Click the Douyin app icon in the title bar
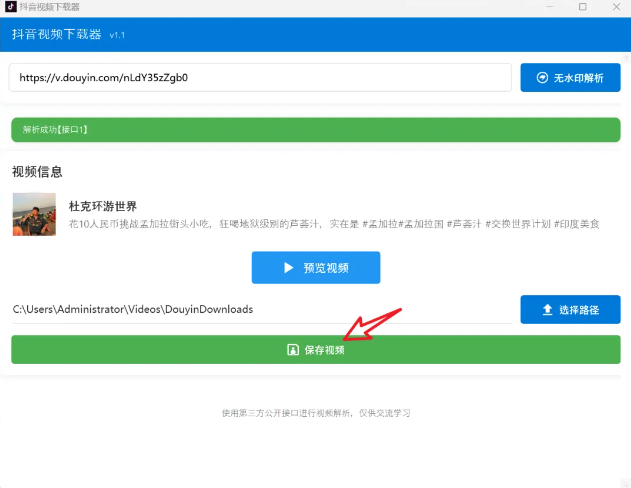The height and width of the screenshot is (488, 631). pos(10,7)
